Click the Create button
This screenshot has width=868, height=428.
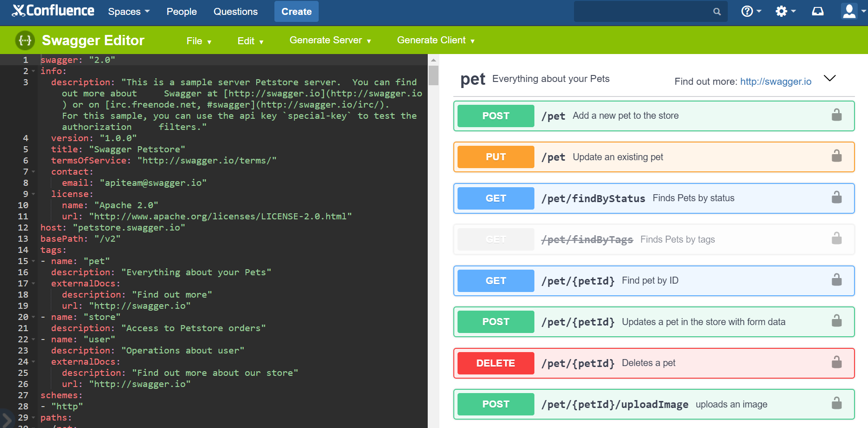click(x=296, y=11)
